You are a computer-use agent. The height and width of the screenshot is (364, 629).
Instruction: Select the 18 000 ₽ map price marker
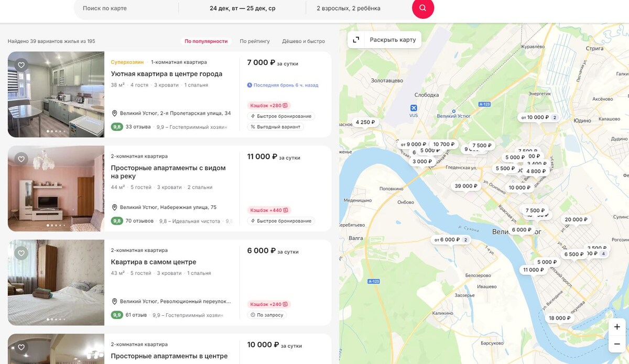pos(560,318)
